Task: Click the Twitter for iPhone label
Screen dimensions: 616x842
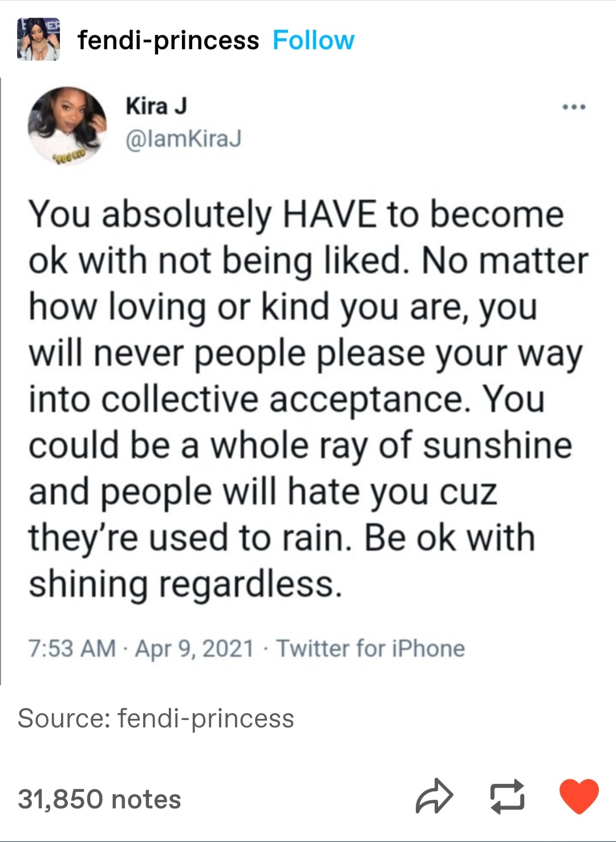Action: coord(371,649)
